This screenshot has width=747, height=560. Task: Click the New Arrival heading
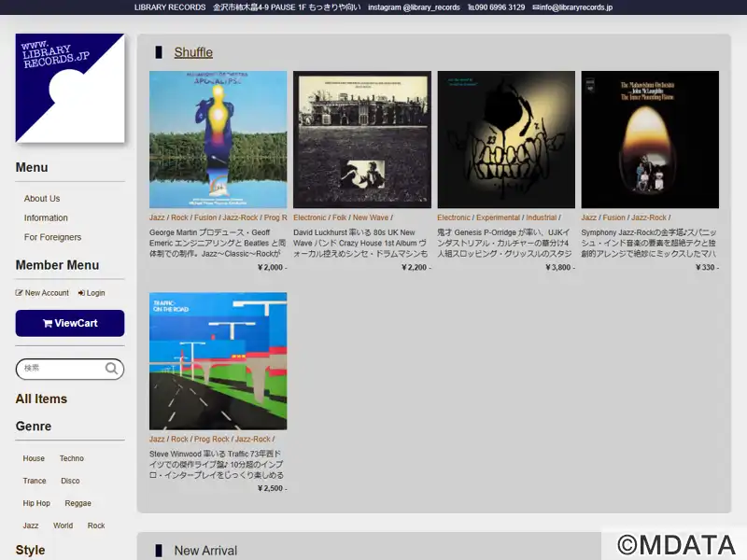pos(205,551)
